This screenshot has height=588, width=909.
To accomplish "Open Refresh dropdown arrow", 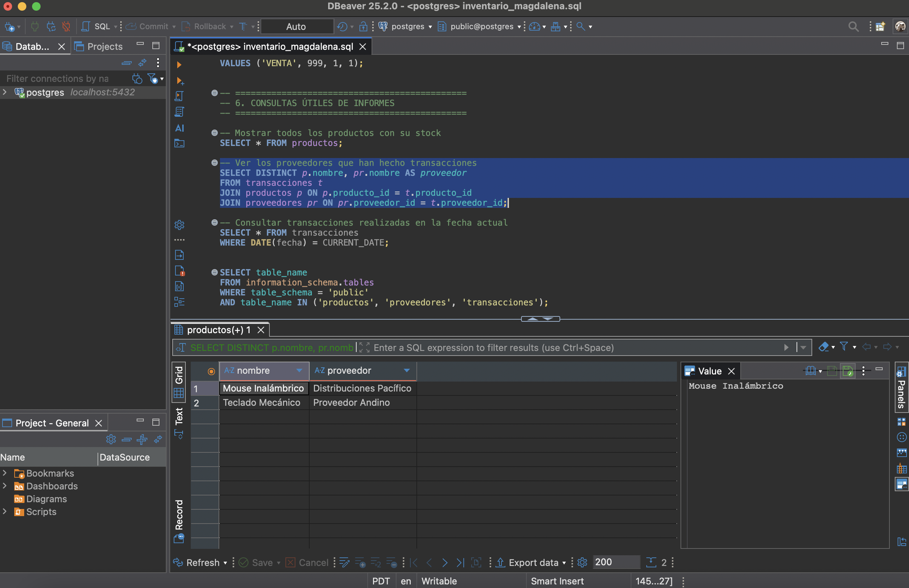I will (225, 563).
